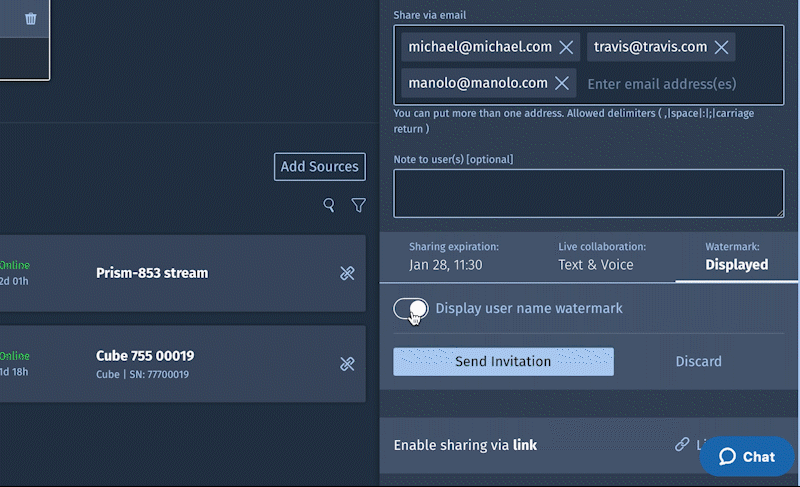Unlink the Cube 755 00019 source
800x487 pixels.
[x=347, y=364]
